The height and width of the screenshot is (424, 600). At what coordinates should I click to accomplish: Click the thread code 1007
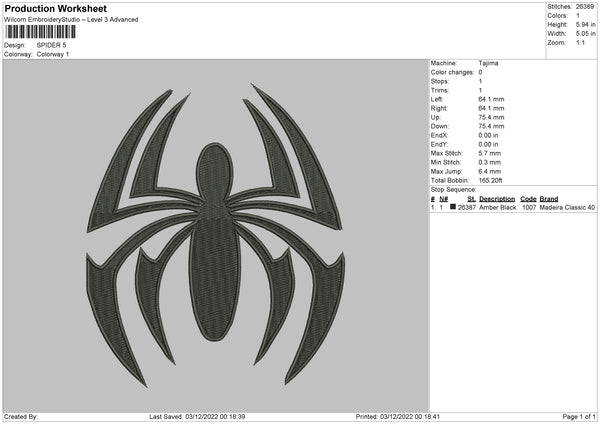coord(529,208)
